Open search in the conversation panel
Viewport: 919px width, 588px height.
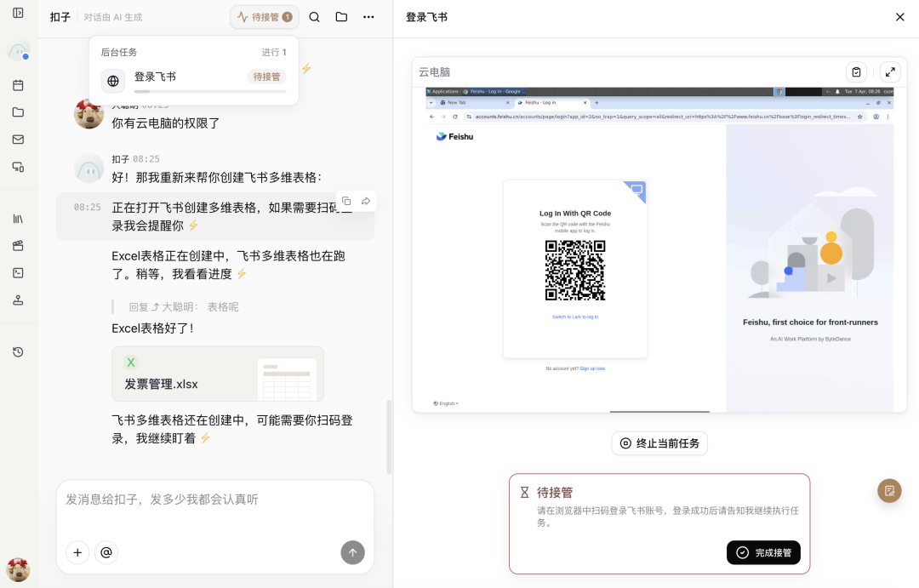[314, 16]
